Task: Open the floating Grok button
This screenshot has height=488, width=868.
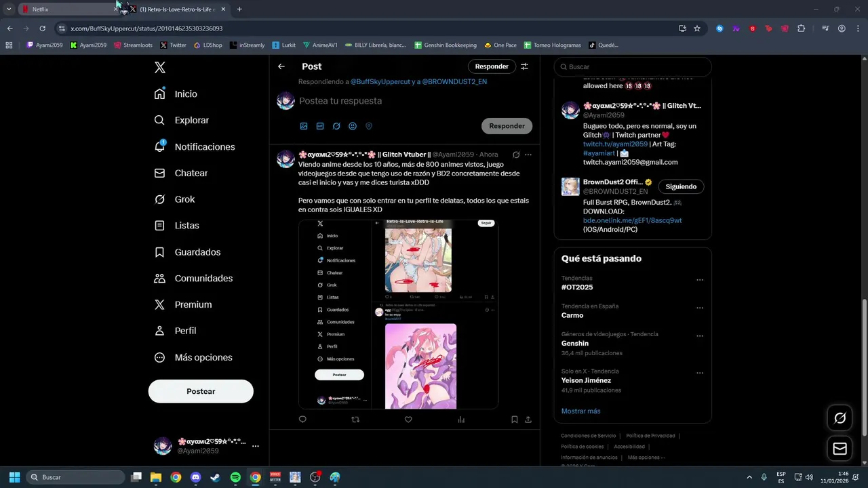Action: pos(840,418)
